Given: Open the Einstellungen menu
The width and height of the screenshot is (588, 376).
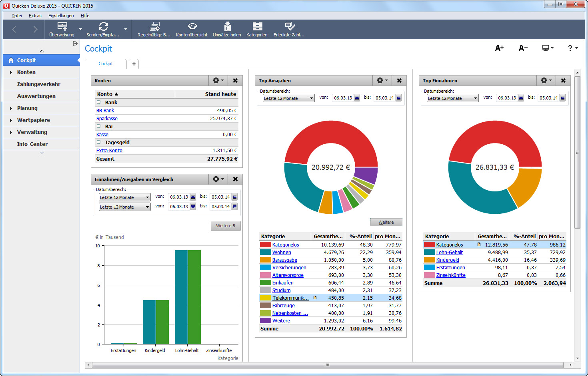Looking at the screenshot, I should (61, 16).
